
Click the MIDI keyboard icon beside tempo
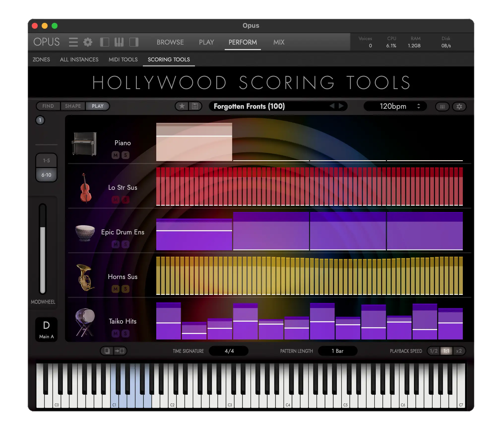click(x=442, y=107)
